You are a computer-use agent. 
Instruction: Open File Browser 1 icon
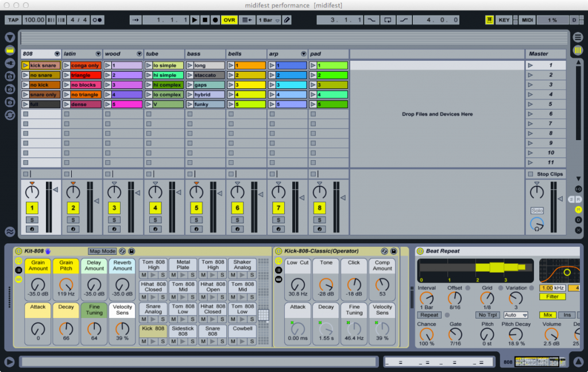[x=10, y=76]
